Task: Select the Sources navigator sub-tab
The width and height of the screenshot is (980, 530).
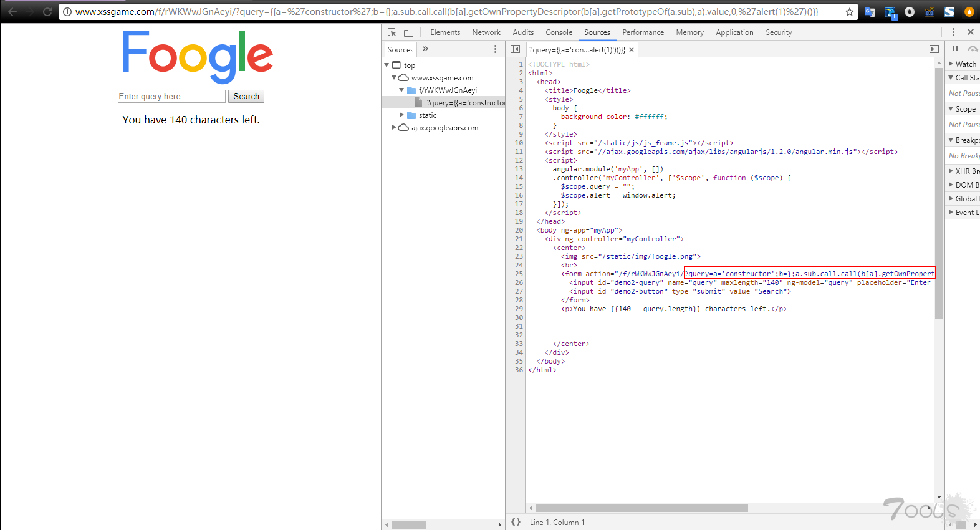Action: coord(400,49)
